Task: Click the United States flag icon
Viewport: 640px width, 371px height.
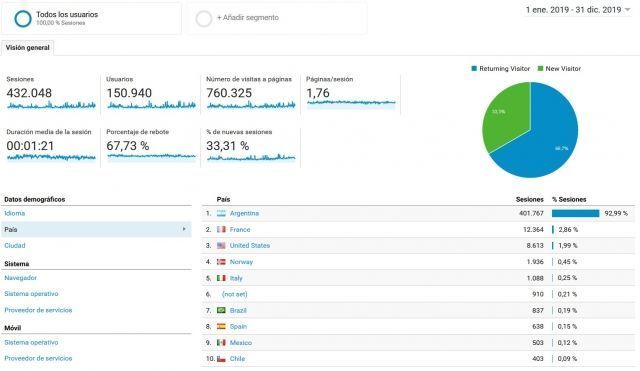Action: point(221,246)
